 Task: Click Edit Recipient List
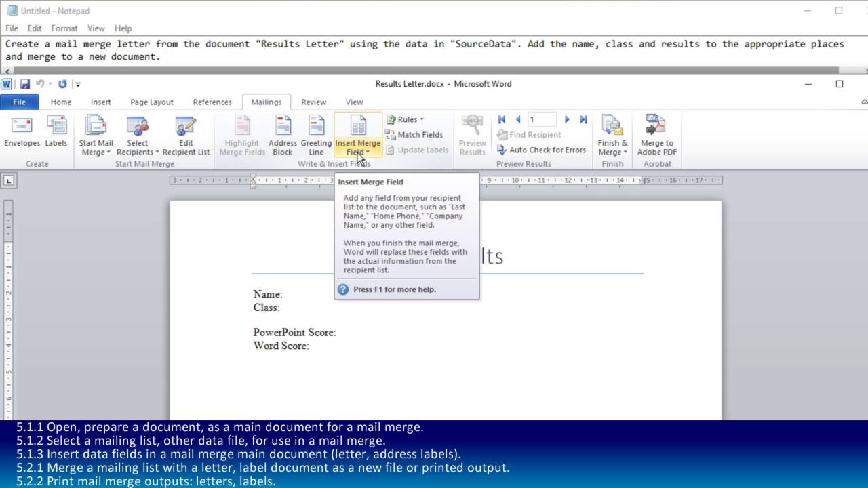click(x=186, y=136)
